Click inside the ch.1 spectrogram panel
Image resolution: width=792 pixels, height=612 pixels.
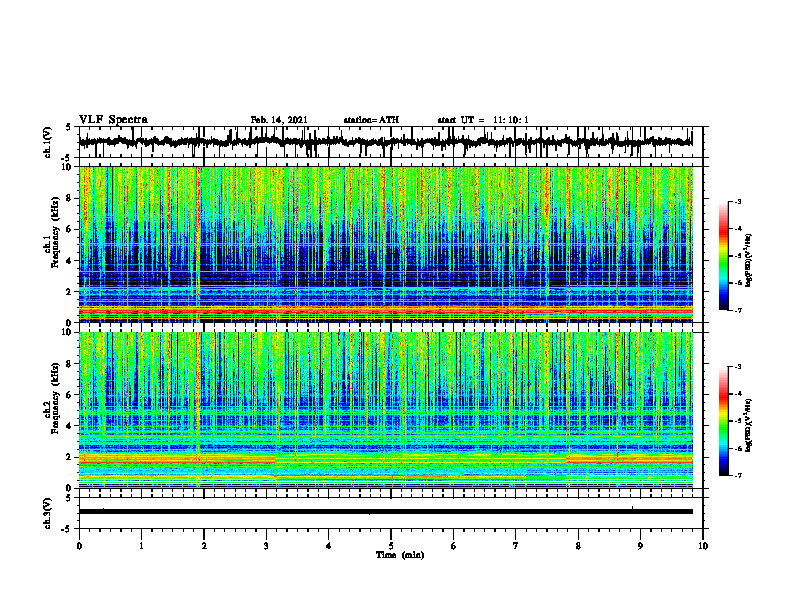385,244
